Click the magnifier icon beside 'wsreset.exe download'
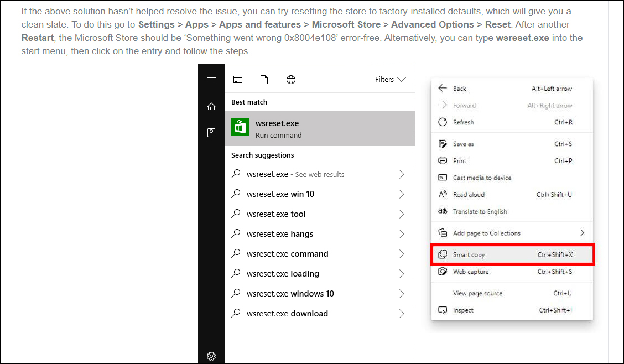The height and width of the screenshot is (364, 624). coord(236,313)
